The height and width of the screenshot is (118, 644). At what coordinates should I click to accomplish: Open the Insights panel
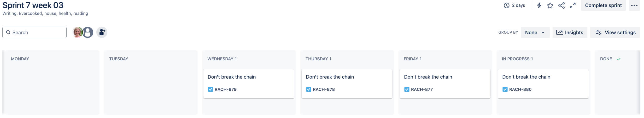coord(570,32)
